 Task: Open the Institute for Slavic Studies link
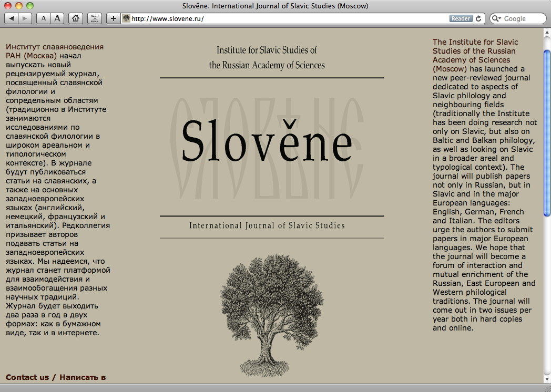coord(475,55)
